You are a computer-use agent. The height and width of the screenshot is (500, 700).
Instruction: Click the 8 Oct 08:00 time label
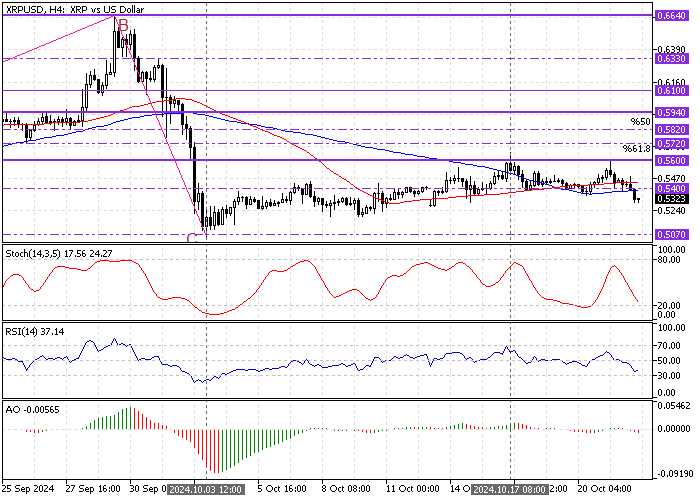(x=346, y=489)
